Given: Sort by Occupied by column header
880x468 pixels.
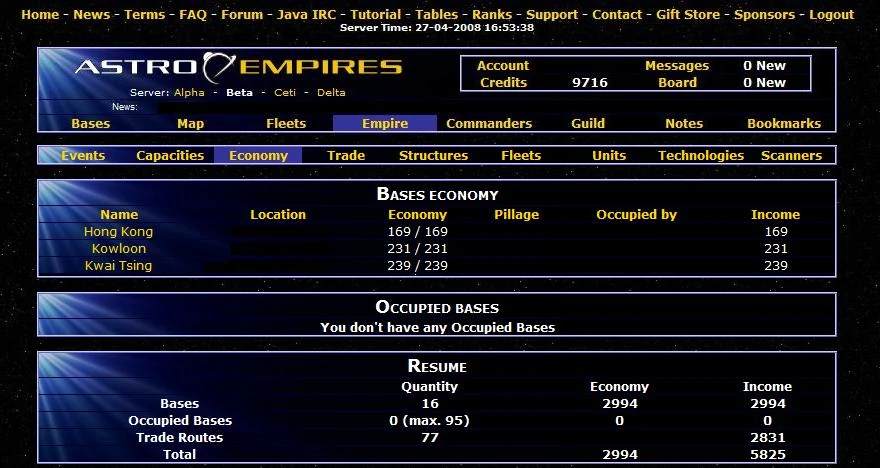Looking at the screenshot, I should pyautogui.click(x=636, y=214).
